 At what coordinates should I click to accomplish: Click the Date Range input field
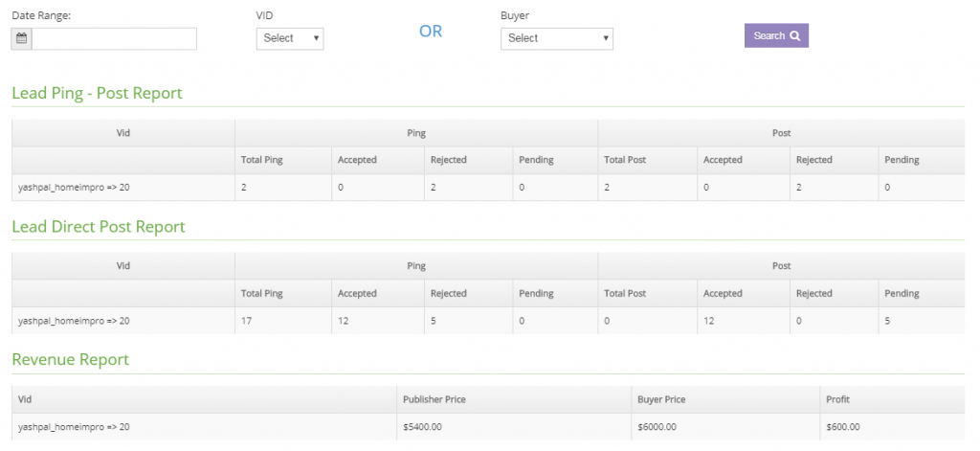[x=115, y=38]
